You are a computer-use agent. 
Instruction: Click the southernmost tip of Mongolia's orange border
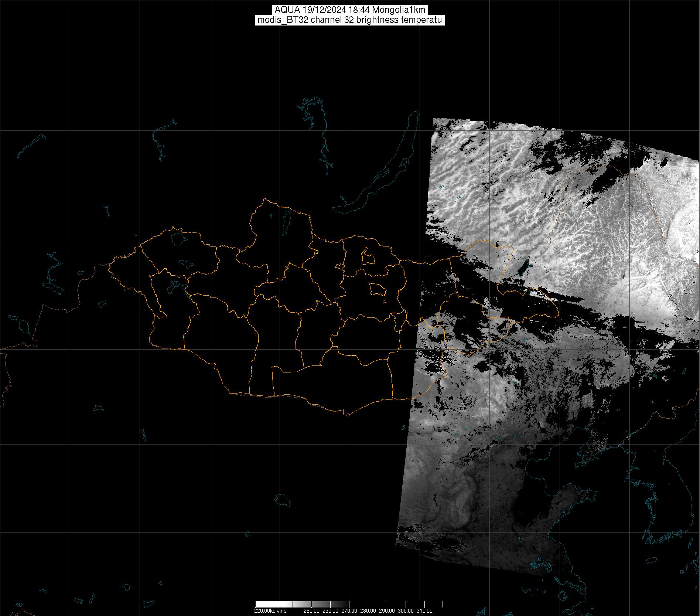click(346, 415)
